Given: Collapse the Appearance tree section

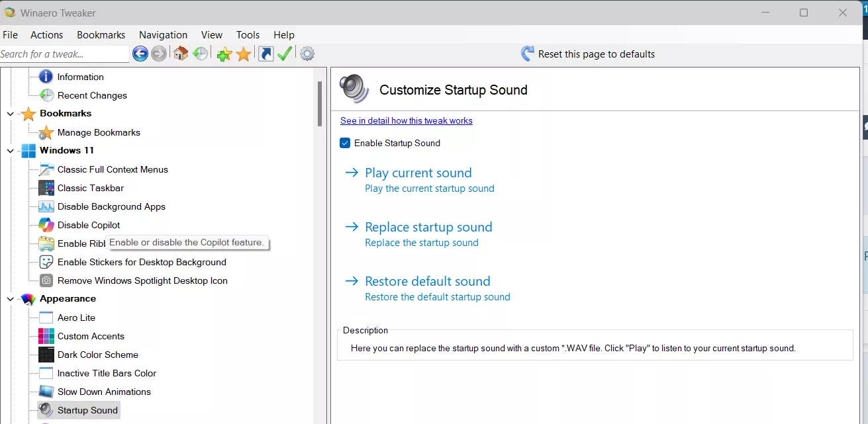Looking at the screenshot, I should pyautogui.click(x=10, y=299).
